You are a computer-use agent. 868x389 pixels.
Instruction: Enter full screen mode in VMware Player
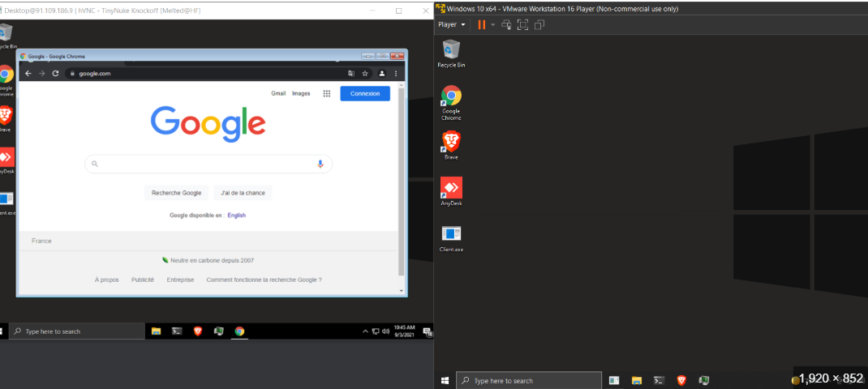pyautogui.click(x=522, y=25)
